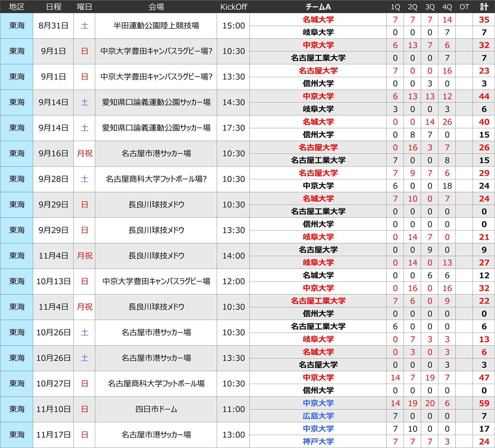495x448 pixels.
Task: Click the 日程 column header
Action: coord(53,7)
